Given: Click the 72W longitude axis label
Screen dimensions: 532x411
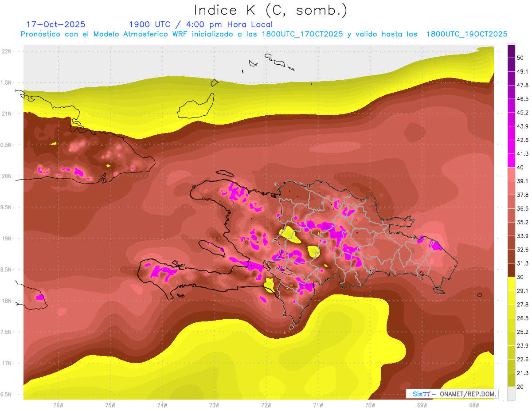Looking at the screenshot, I should pos(266,405).
